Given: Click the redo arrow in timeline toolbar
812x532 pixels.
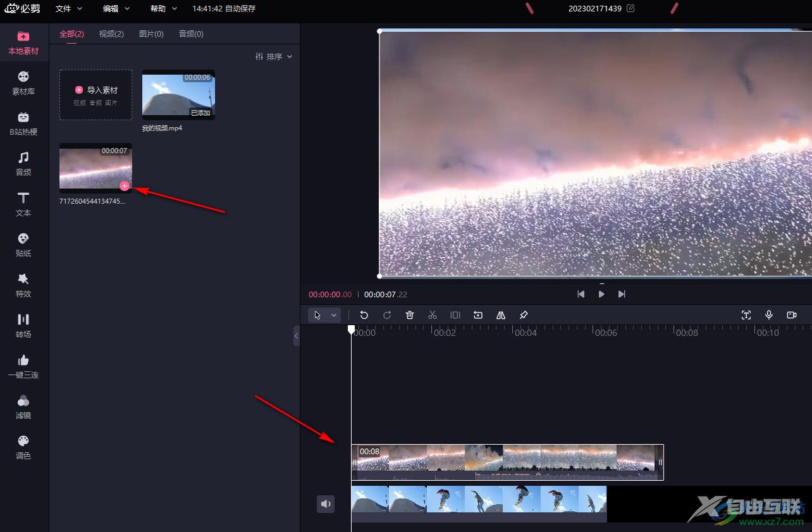Looking at the screenshot, I should pyautogui.click(x=387, y=315).
